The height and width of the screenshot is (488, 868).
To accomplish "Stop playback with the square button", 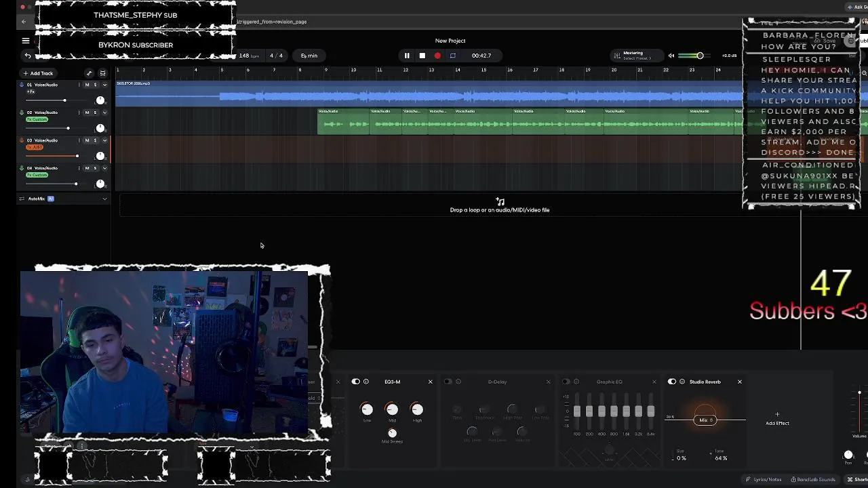I will 422,56.
